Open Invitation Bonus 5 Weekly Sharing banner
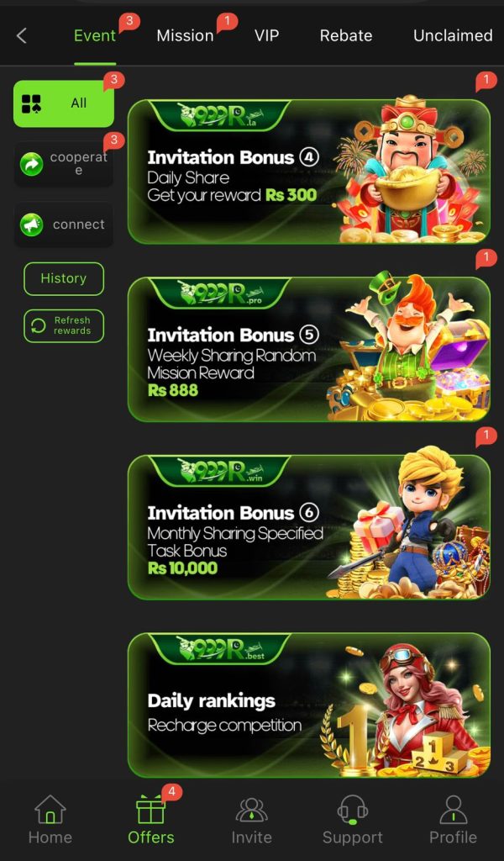The width and height of the screenshot is (504, 861). tap(309, 349)
